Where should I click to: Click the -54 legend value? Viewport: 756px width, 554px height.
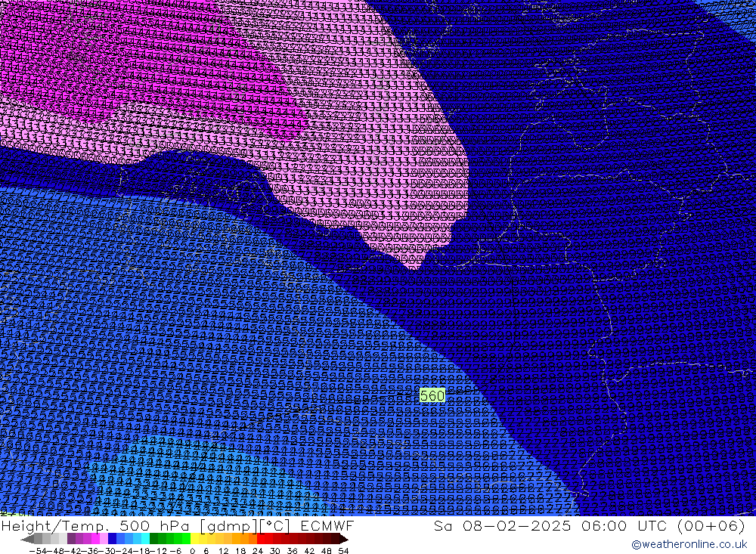pyautogui.click(x=38, y=551)
